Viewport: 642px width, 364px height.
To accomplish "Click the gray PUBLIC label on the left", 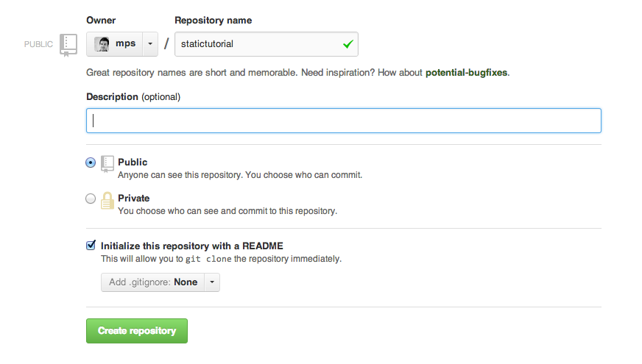I will 38,44.
